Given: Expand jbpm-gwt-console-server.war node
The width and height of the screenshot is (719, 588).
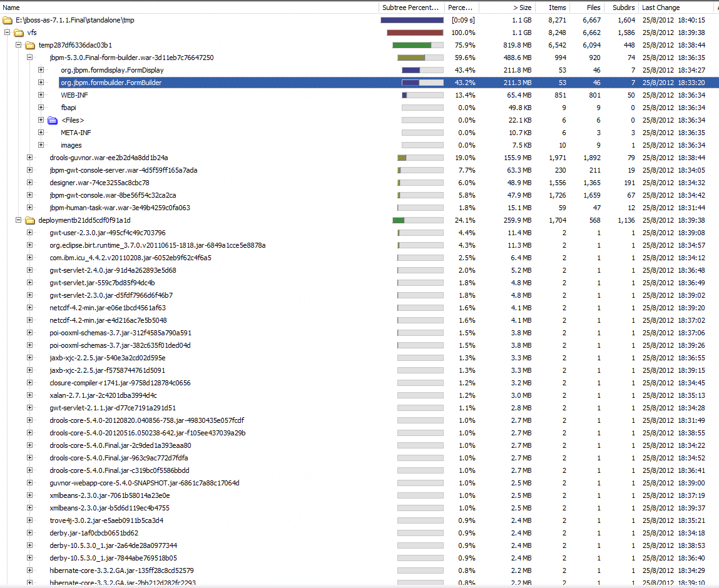Looking at the screenshot, I should [30, 170].
